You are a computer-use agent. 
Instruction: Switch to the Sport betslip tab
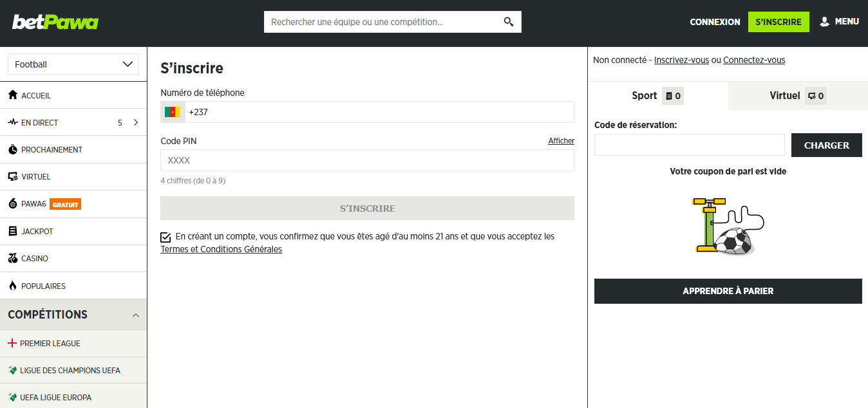click(658, 95)
